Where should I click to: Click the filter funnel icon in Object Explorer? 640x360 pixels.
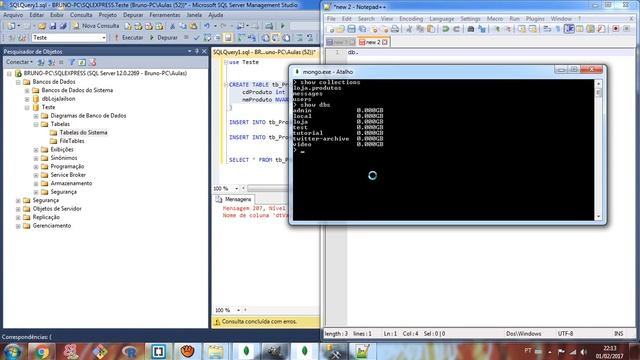(x=72, y=62)
